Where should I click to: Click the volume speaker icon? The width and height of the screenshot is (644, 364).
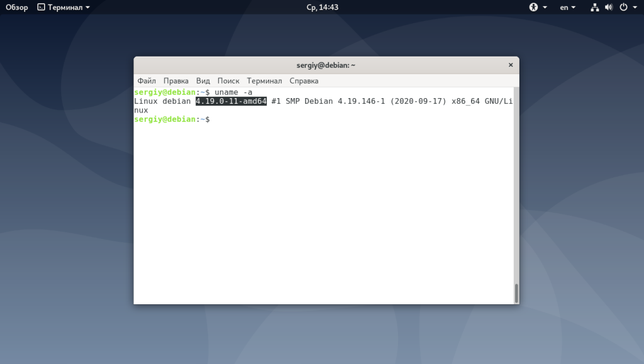[609, 8]
